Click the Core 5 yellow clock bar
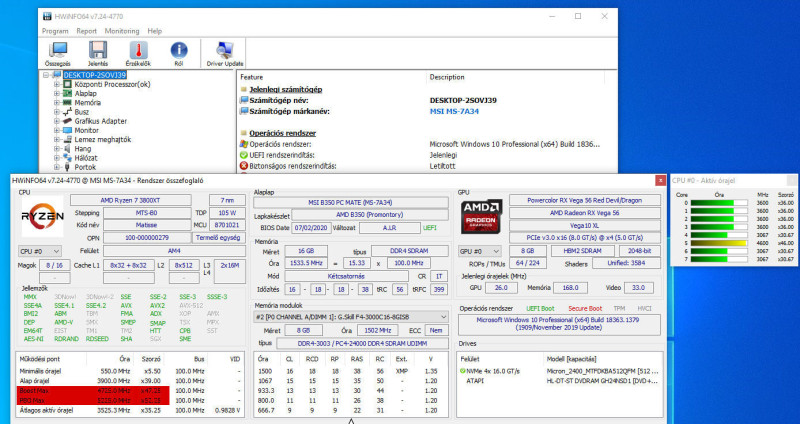Image resolution: width=800 pixels, height=424 pixels. coord(719,243)
